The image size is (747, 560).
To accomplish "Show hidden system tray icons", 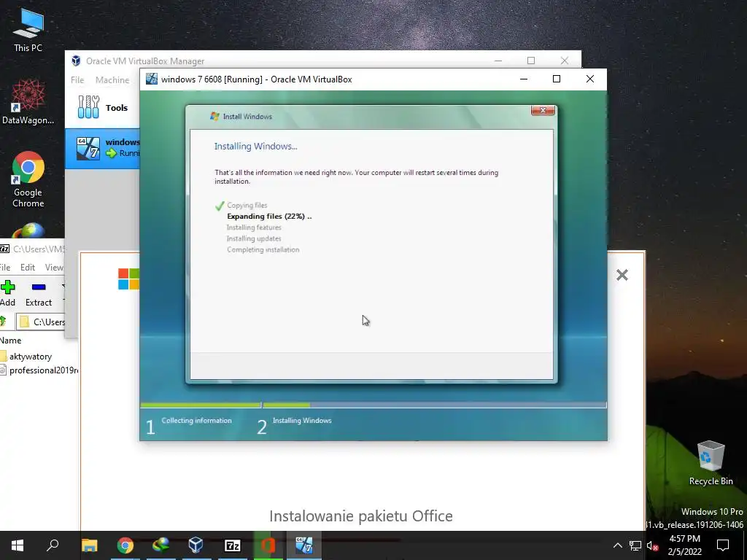I will point(617,545).
